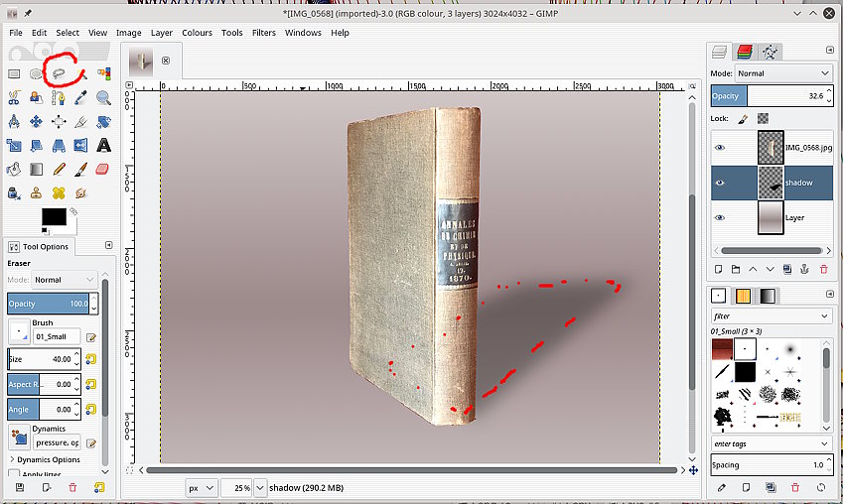Create a new layer

click(718, 269)
